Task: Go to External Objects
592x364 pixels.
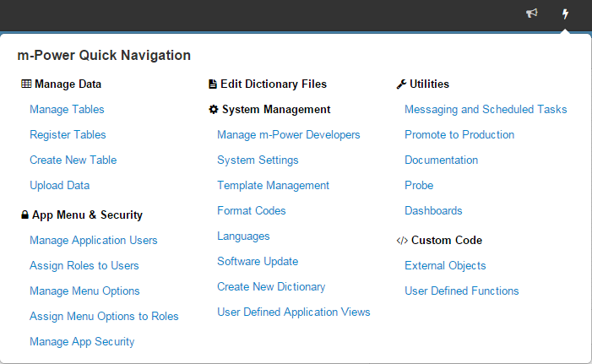Action: [445, 265]
